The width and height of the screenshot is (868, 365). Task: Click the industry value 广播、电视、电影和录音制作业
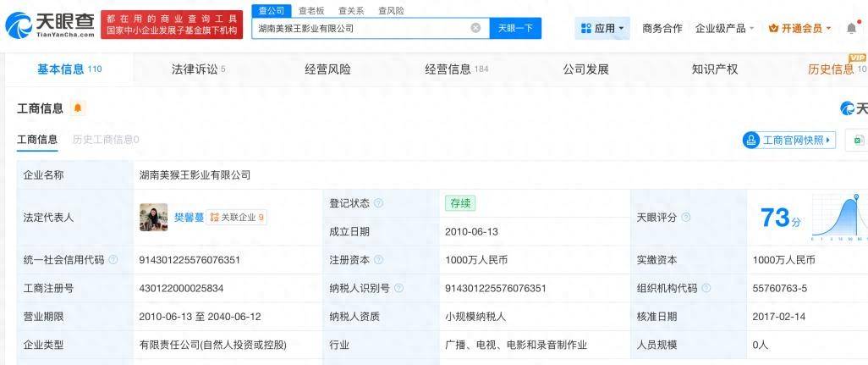click(516, 345)
